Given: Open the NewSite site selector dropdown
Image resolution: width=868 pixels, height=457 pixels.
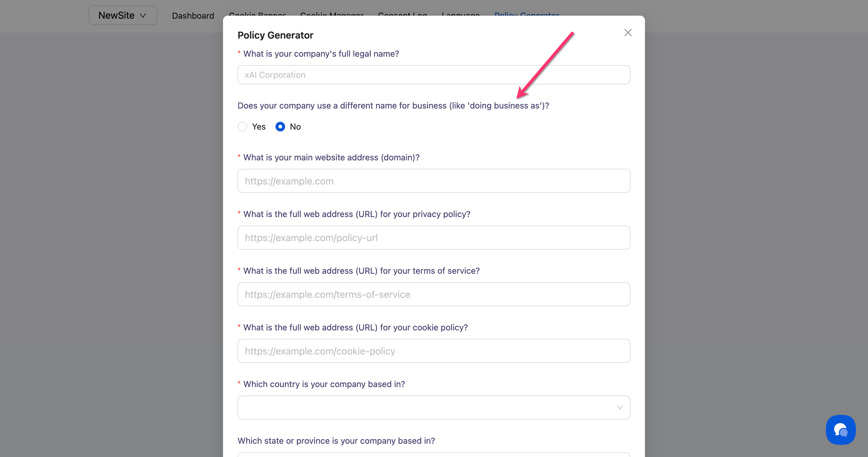Looking at the screenshot, I should coord(123,15).
